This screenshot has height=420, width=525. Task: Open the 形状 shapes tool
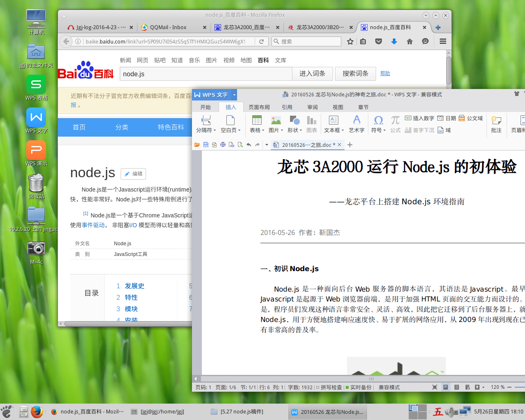pyautogui.click(x=294, y=120)
